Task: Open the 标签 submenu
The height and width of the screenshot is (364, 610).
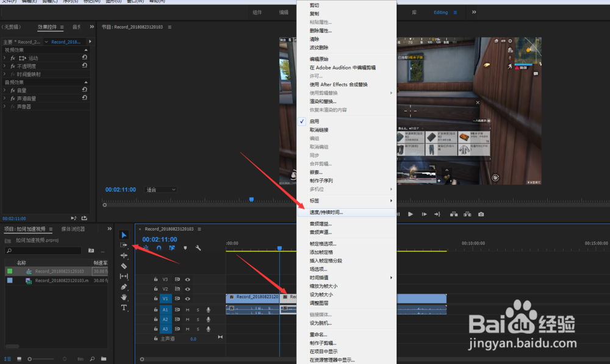Action: pyautogui.click(x=346, y=201)
